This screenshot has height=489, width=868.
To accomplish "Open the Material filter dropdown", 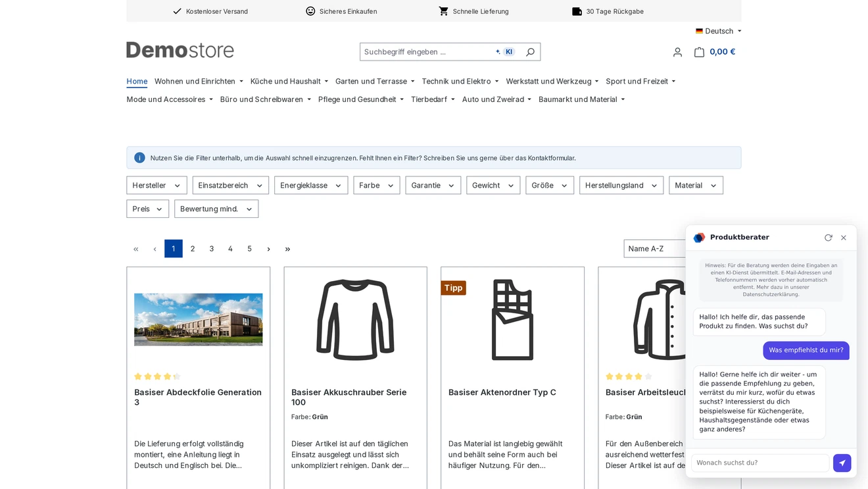I will coord(696,186).
